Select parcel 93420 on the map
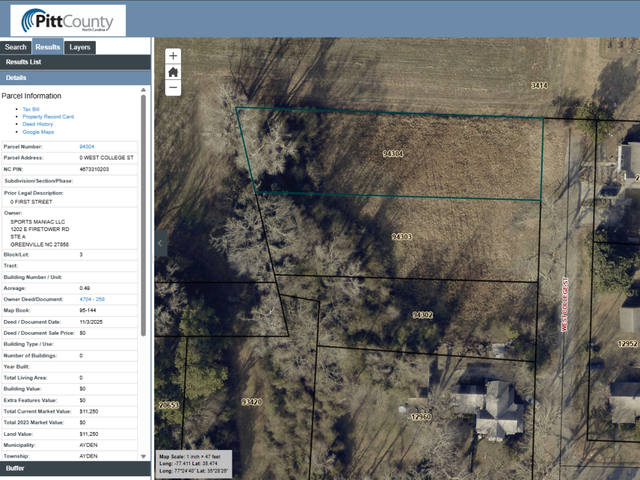 (x=251, y=402)
